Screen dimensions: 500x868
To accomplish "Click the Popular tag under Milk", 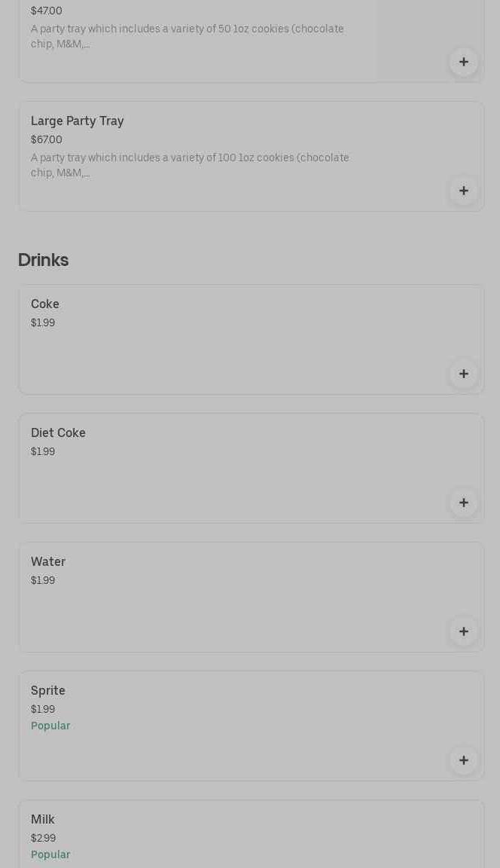I will tap(50, 854).
